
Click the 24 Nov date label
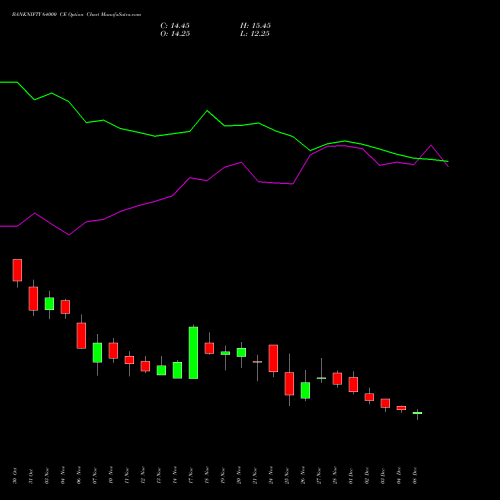coord(271,476)
